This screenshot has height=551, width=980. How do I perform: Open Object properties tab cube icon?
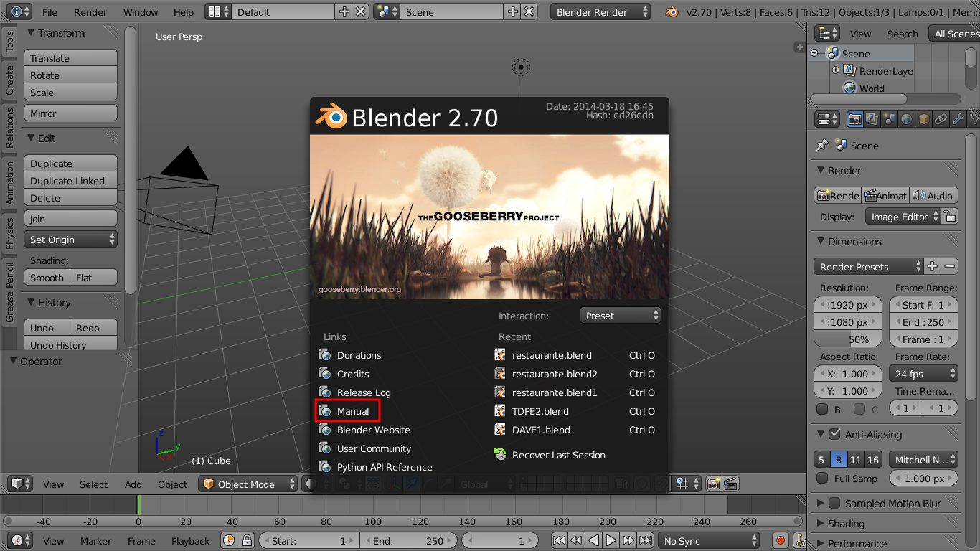click(x=924, y=119)
